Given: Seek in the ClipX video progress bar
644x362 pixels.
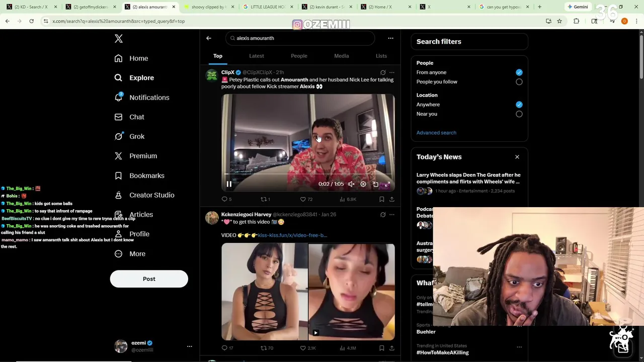Looking at the screenshot, I should coord(308,174).
